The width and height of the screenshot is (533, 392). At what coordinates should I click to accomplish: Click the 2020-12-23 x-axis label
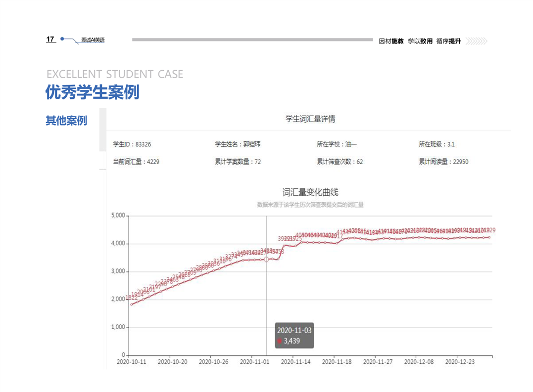point(460,362)
